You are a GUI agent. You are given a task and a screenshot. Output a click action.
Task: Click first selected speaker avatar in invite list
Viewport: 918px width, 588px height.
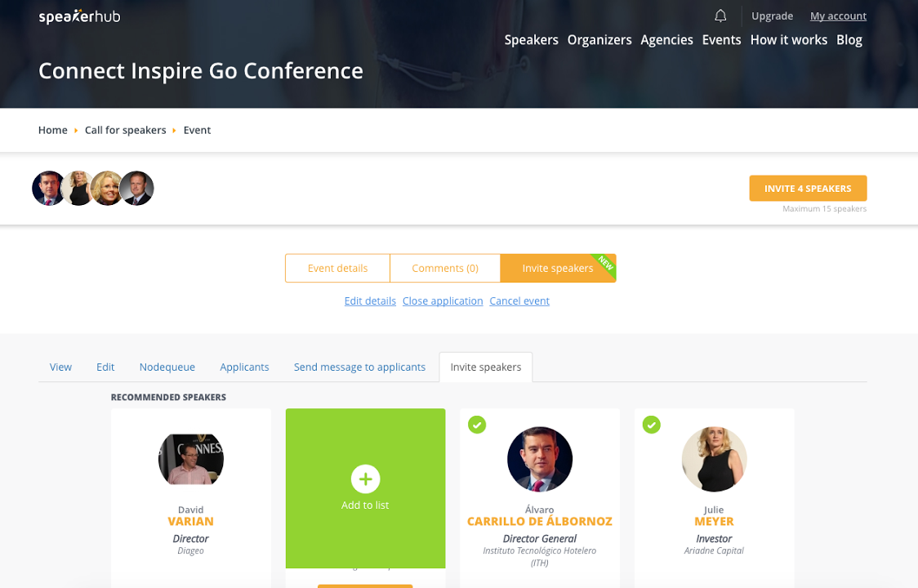48,189
